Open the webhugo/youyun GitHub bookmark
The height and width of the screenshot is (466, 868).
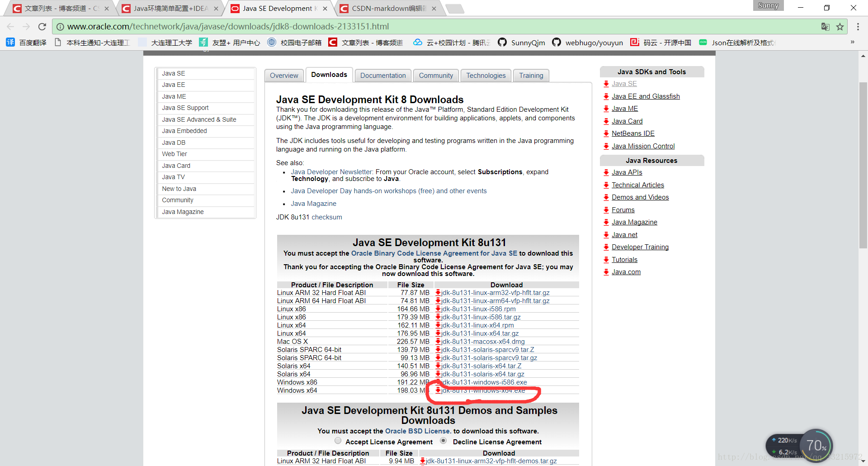[x=587, y=43]
